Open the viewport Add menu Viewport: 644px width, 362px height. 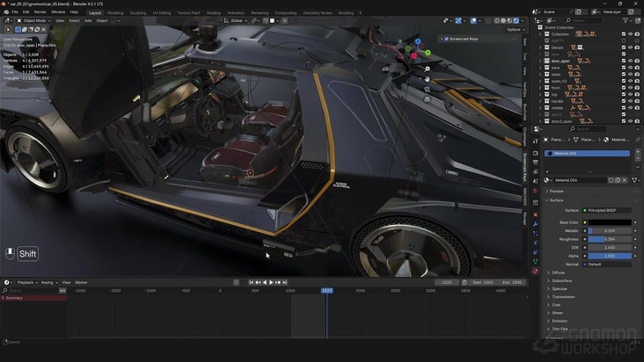tap(88, 20)
